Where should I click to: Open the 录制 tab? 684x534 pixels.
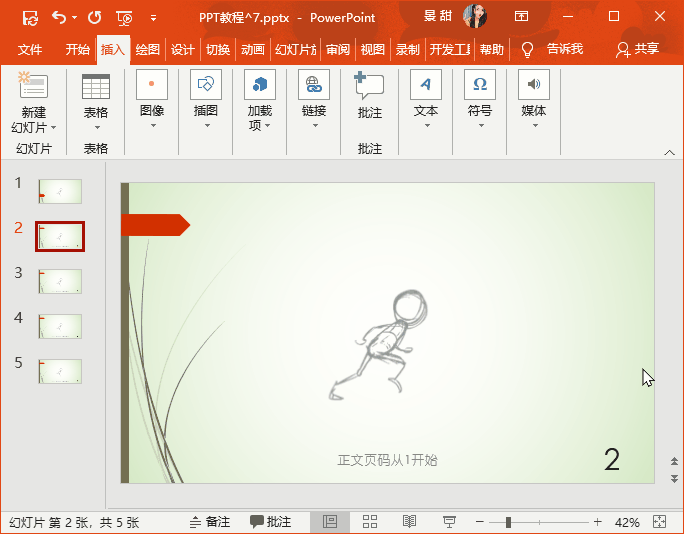pyautogui.click(x=408, y=50)
